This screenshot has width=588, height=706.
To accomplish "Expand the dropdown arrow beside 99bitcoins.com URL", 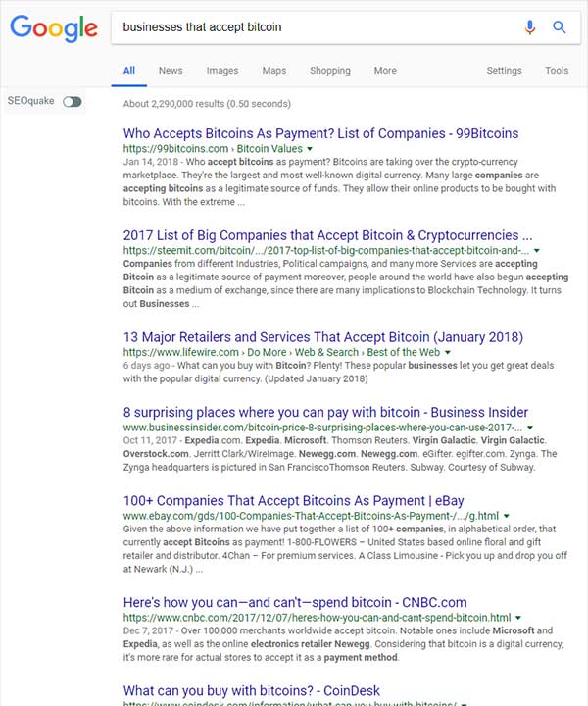I will (x=310, y=149).
